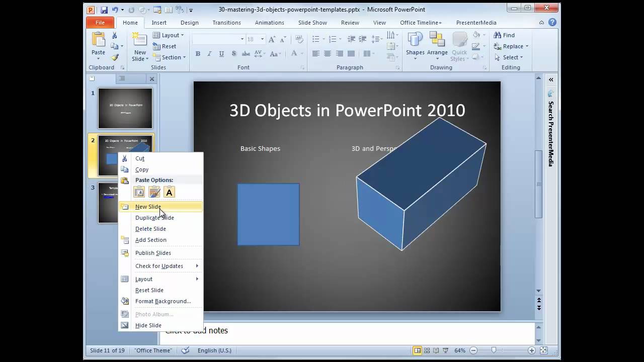Click the Clear Formatting icon
This screenshot has width=644, height=362.
coord(299,39)
